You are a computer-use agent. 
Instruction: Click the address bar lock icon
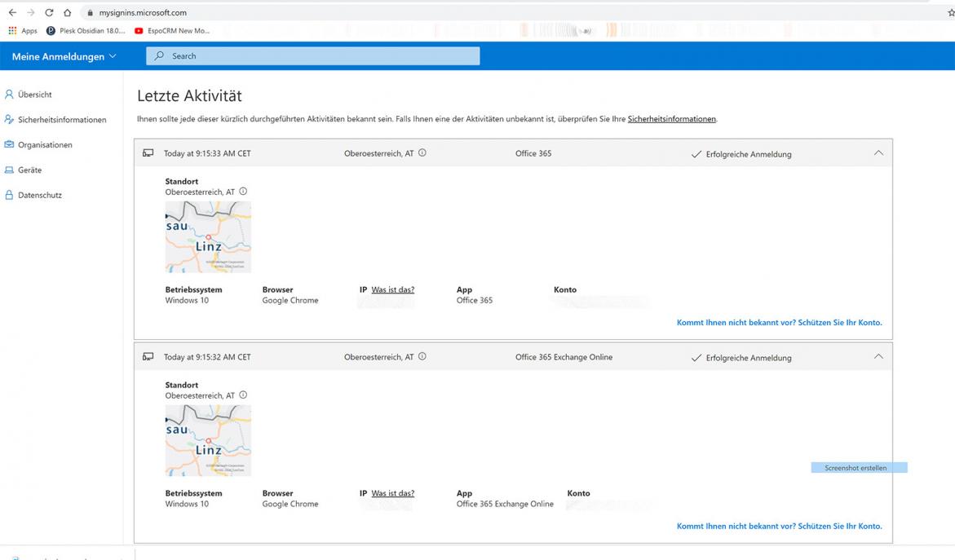point(90,12)
